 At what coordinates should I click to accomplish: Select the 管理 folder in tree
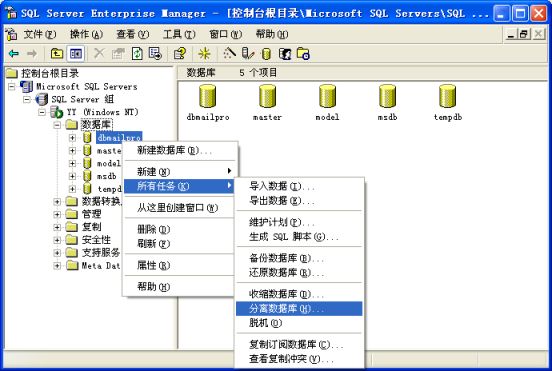tap(92, 214)
